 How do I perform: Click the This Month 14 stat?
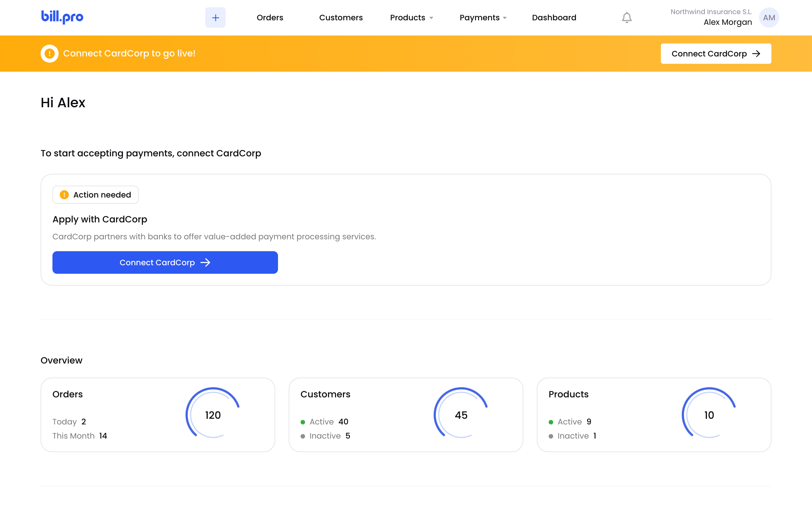click(x=80, y=436)
